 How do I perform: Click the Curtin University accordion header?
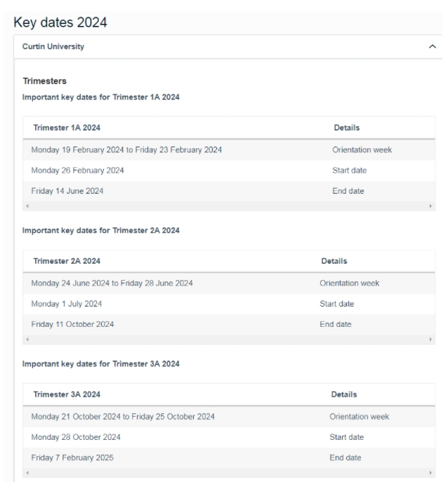click(228, 46)
